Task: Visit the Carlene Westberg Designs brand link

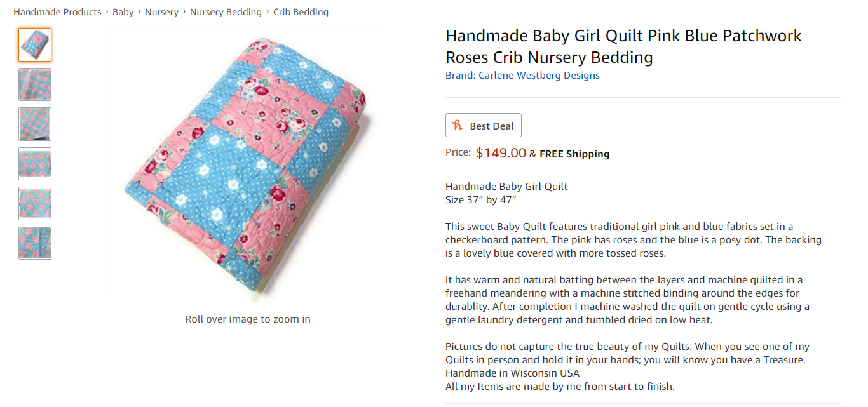Action: pyautogui.click(x=522, y=76)
